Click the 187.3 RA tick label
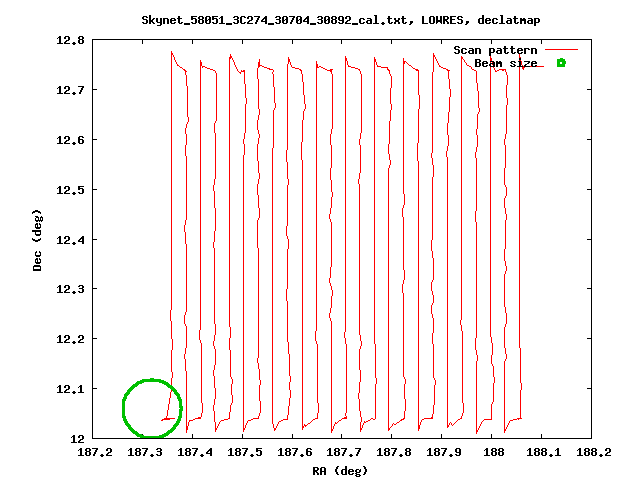The image size is (640, 480). pos(145,452)
